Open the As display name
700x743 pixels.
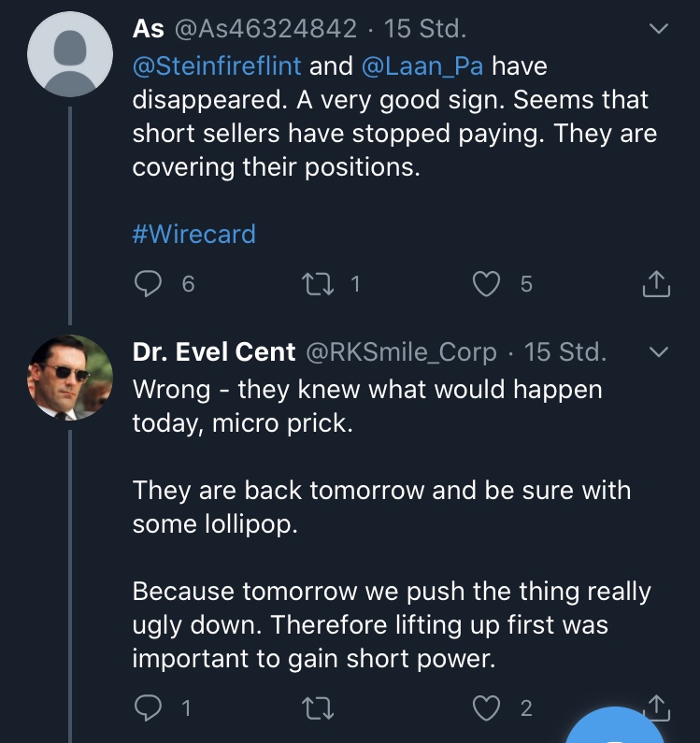coord(149,29)
